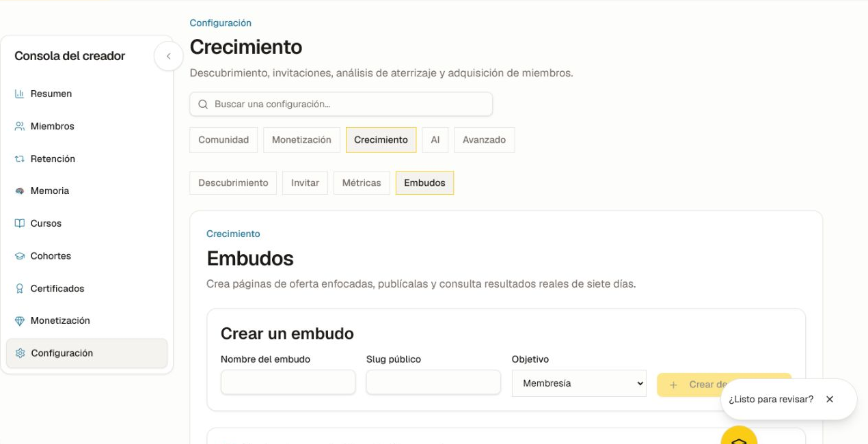This screenshot has height=444, width=868.
Task: Go to Miembros section
Action: 87,126
